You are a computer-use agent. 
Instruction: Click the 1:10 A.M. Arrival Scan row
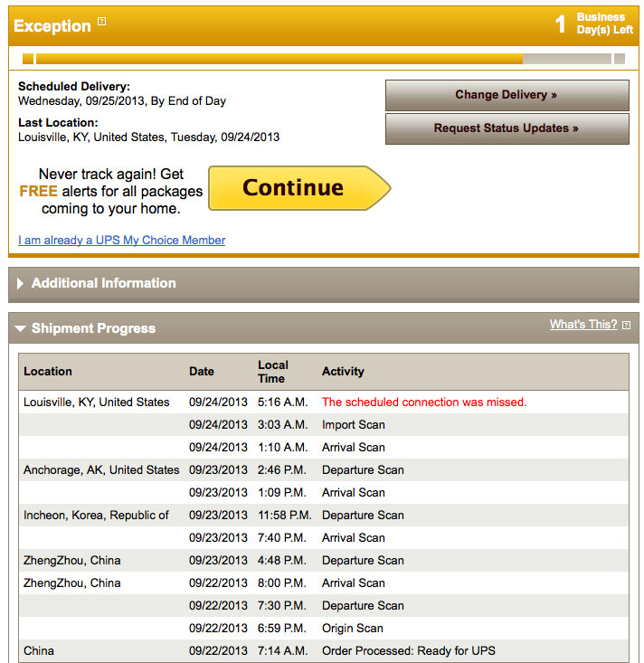[324, 448]
